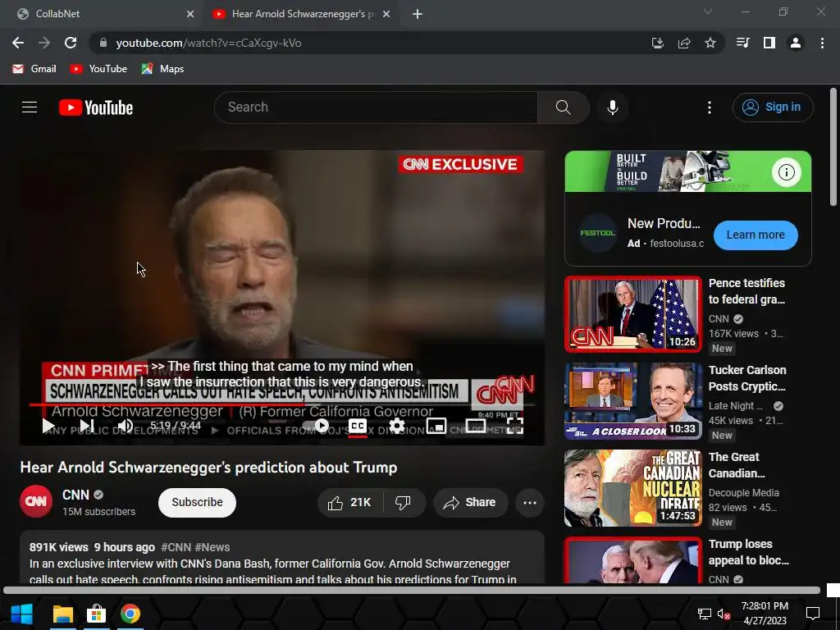The image size is (840, 630).
Task: Click the search magnifier button
Action: 563,107
